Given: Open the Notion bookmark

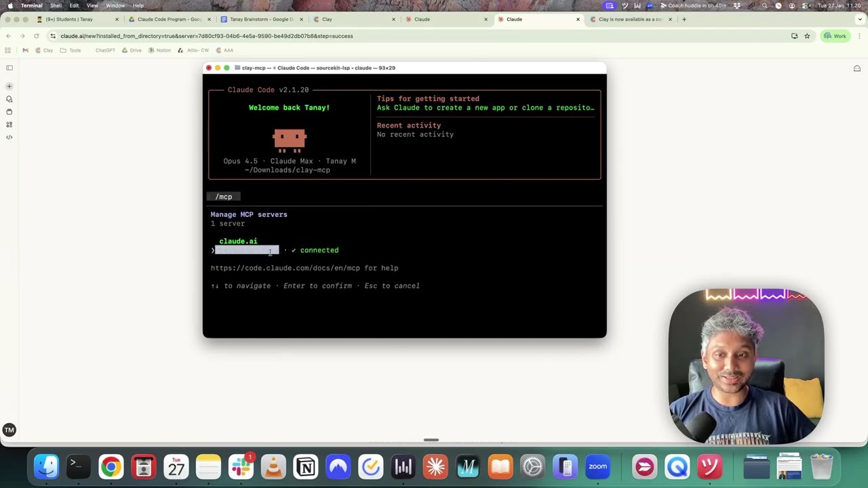Looking at the screenshot, I should pos(160,50).
